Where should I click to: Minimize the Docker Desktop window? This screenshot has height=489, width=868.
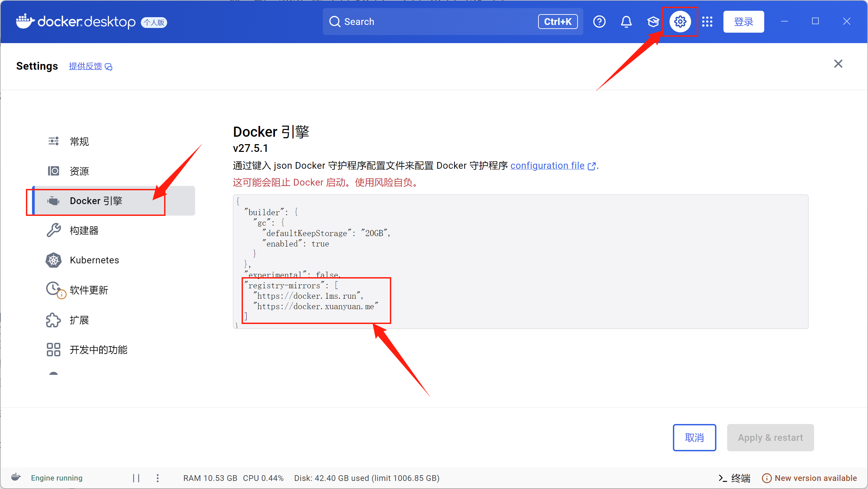784,22
